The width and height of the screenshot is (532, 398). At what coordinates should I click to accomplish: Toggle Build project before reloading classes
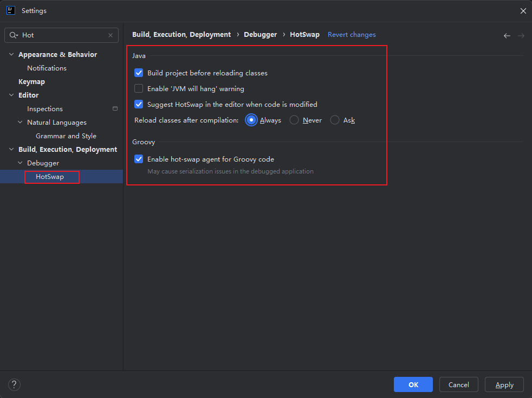(x=139, y=73)
